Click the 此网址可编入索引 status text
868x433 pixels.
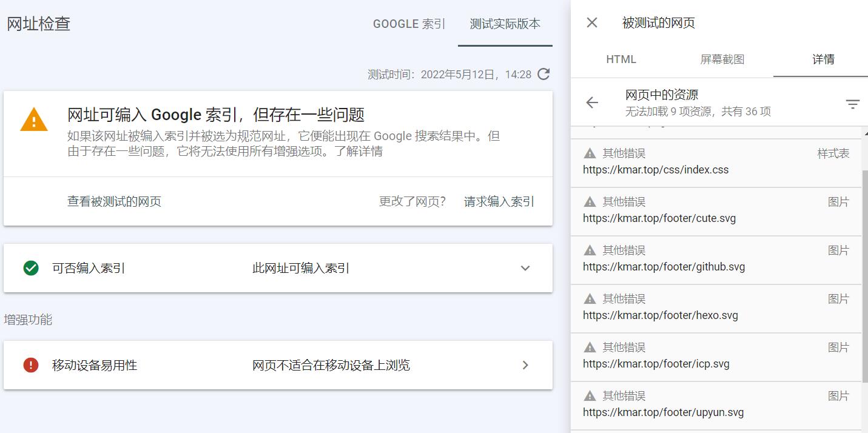point(301,268)
